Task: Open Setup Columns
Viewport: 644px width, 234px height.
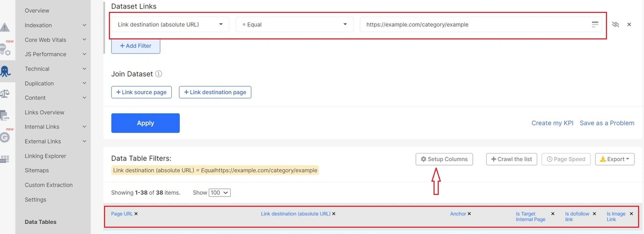Action: [x=444, y=159]
